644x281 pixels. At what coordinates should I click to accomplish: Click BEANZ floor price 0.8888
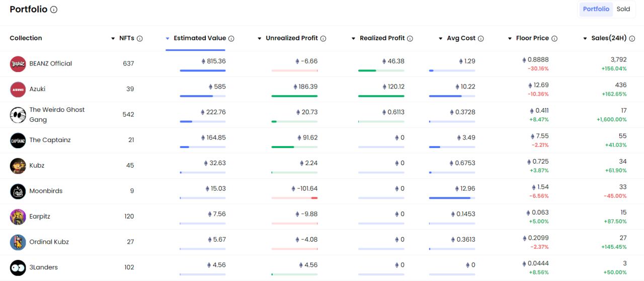(535, 59)
